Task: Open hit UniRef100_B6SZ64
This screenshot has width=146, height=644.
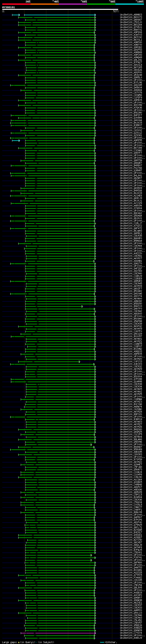Action: [131, 25]
